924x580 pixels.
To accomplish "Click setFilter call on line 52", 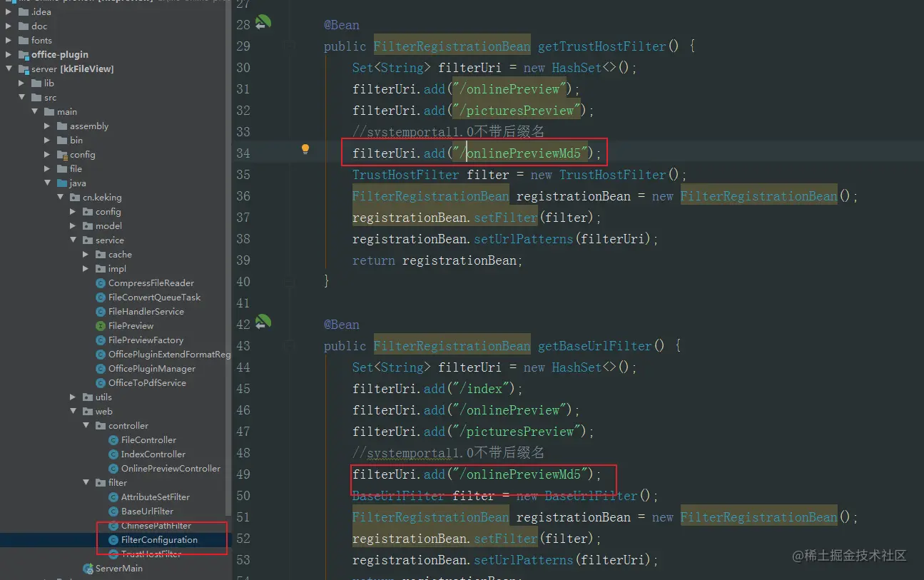I will 505,539.
